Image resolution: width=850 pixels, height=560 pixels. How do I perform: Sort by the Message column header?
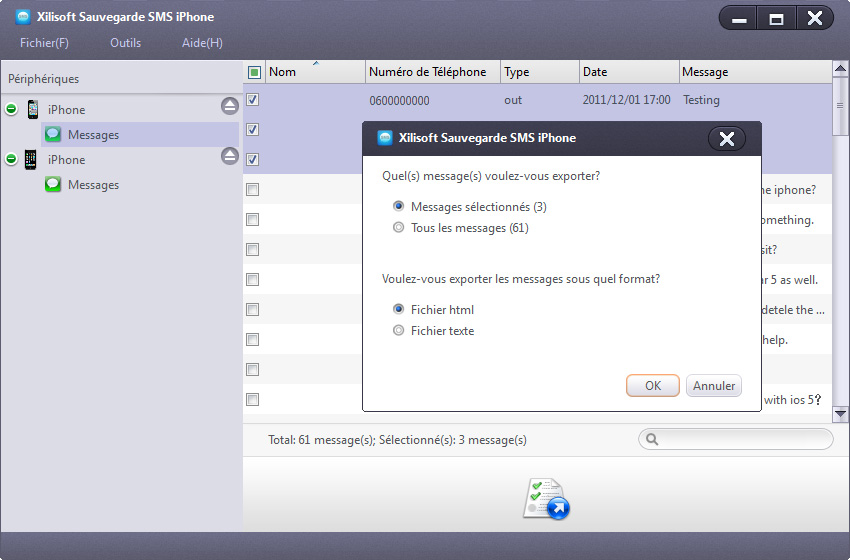click(x=755, y=72)
